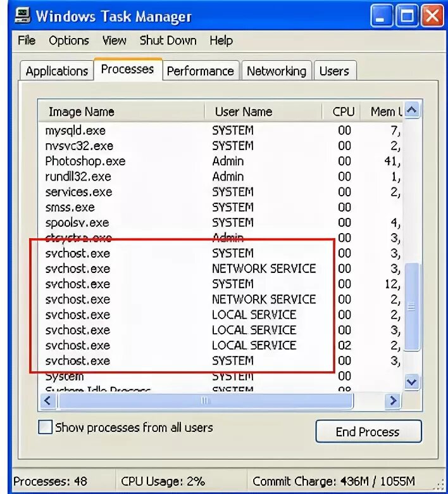
Task: Switch to the Performance tab
Action: click(x=200, y=71)
